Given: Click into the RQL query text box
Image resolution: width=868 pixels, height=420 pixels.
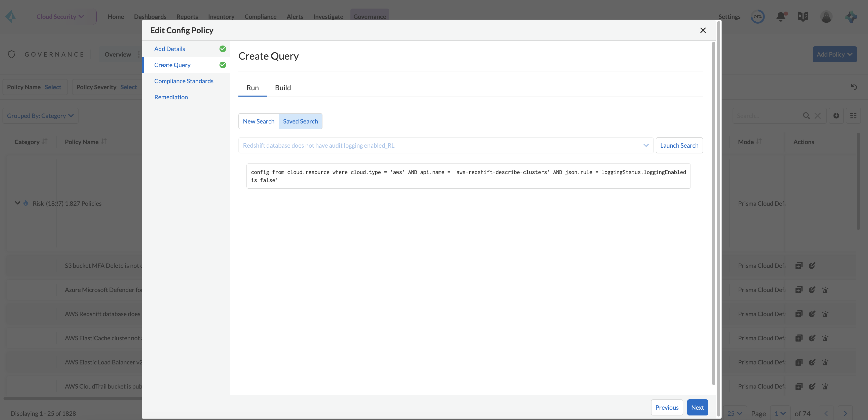Looking at the screenshot, I should click(468, 176).
